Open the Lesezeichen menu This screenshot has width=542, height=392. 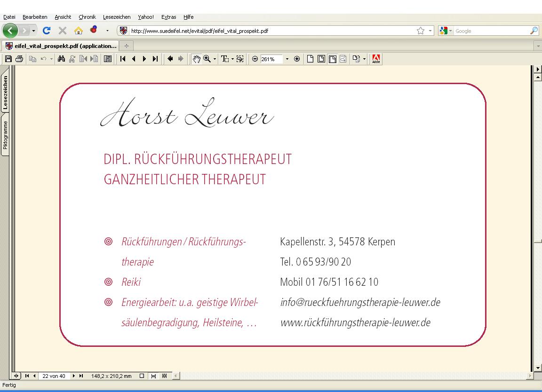pos(116,17)
